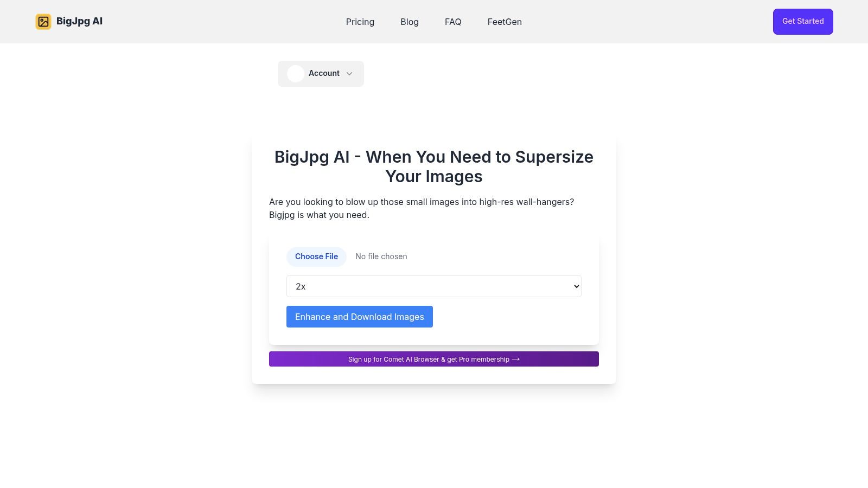Click the 'No file chosen' text
Viewport: 868px width, 488px height.
click(x=381, y=256)
